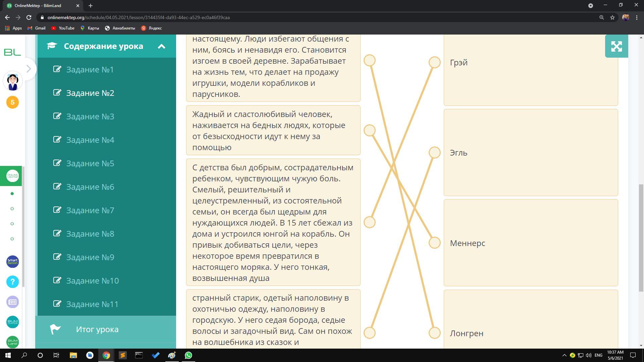Select connector circle next to Грэй
This screenshot has height=362, width=644.
pos(434,62)
